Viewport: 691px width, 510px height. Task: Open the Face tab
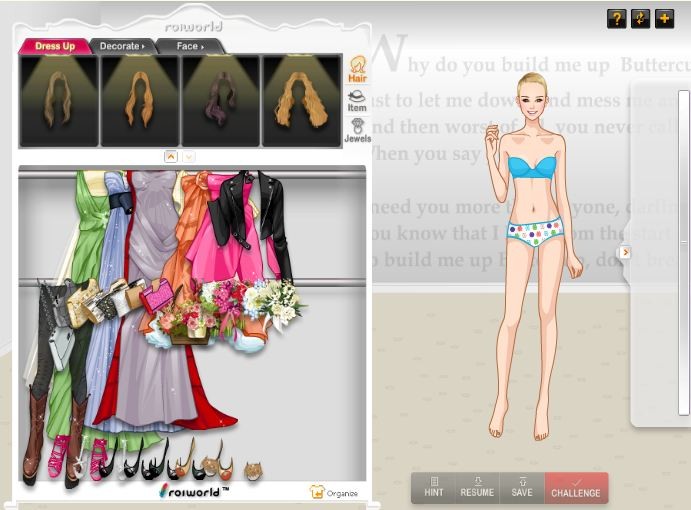pos(190,46)
